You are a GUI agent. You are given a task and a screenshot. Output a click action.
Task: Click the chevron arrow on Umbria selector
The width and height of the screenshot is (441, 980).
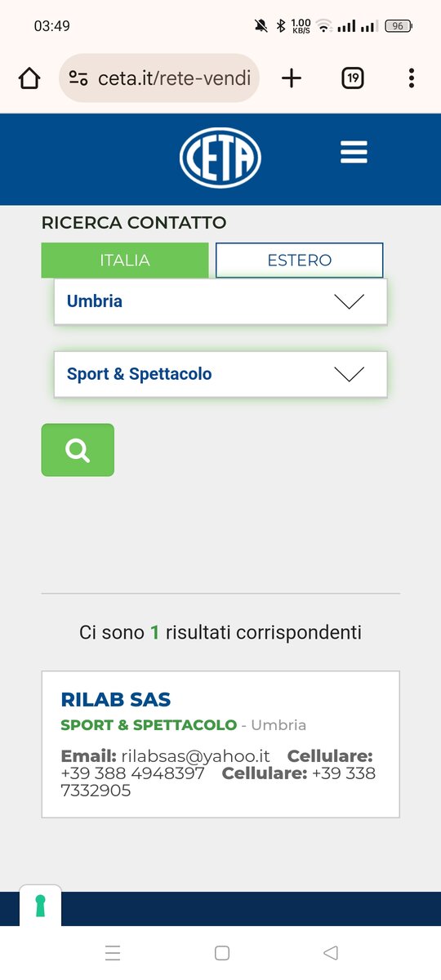tap(350, 302)
